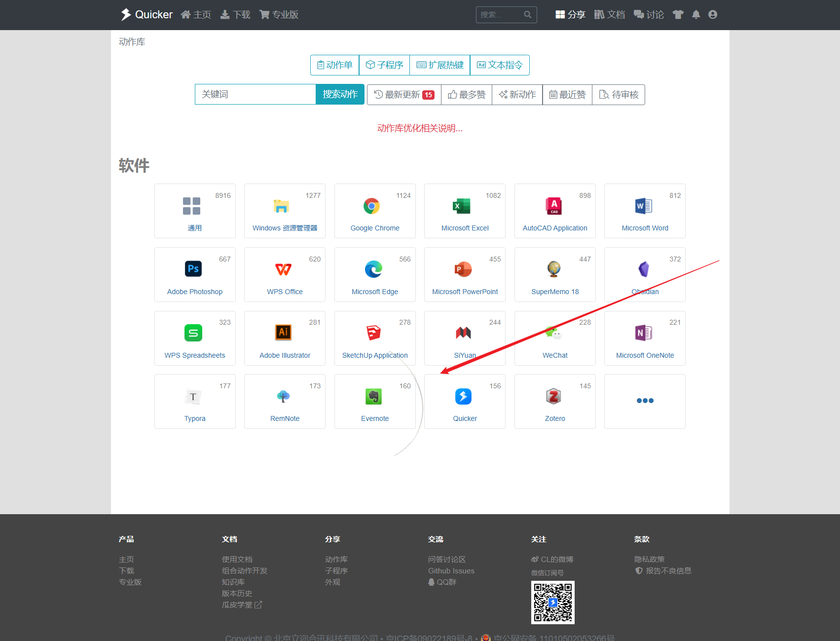
Task: Open the 最多赞 sorting button
Action: (x=467, y=95)
